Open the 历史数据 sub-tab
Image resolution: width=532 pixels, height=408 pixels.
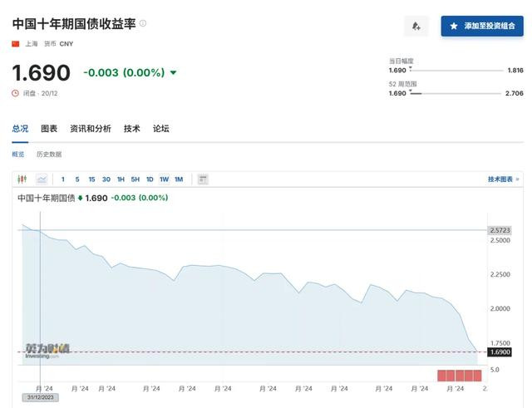(49, 155)
